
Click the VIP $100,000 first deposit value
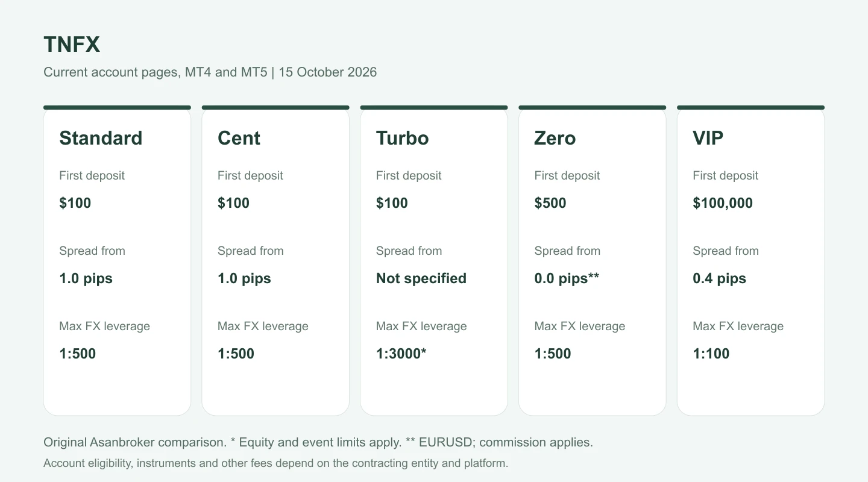[x=723, y=203]
